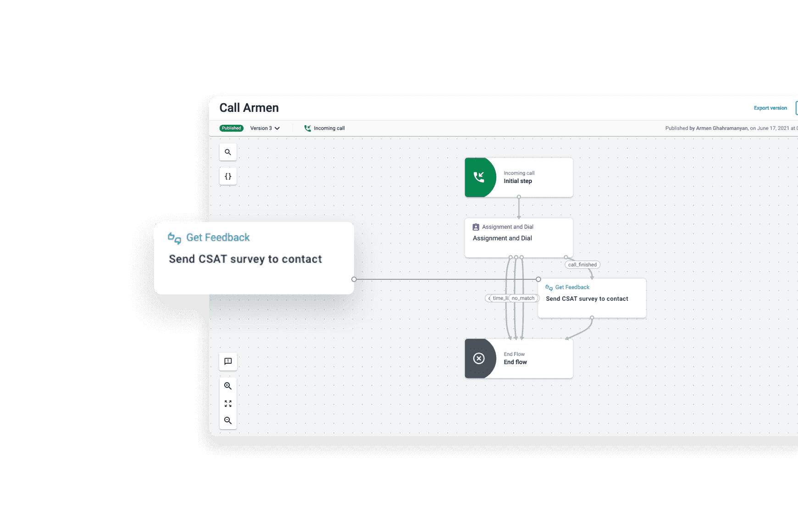
Task: Select the Initial step node
Action: (x=519, y=177)
